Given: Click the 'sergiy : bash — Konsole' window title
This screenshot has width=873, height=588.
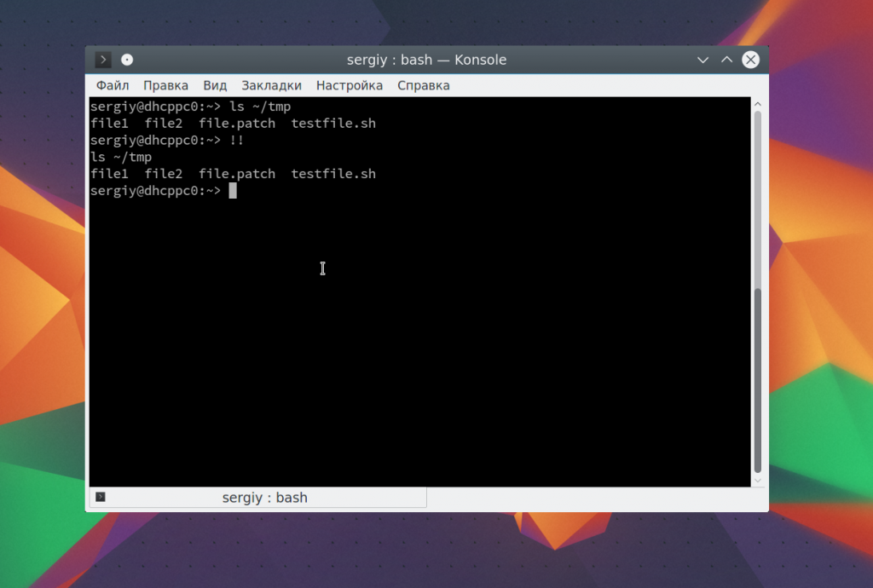Looking at the screenshot, I should click(x=426, y=60).
